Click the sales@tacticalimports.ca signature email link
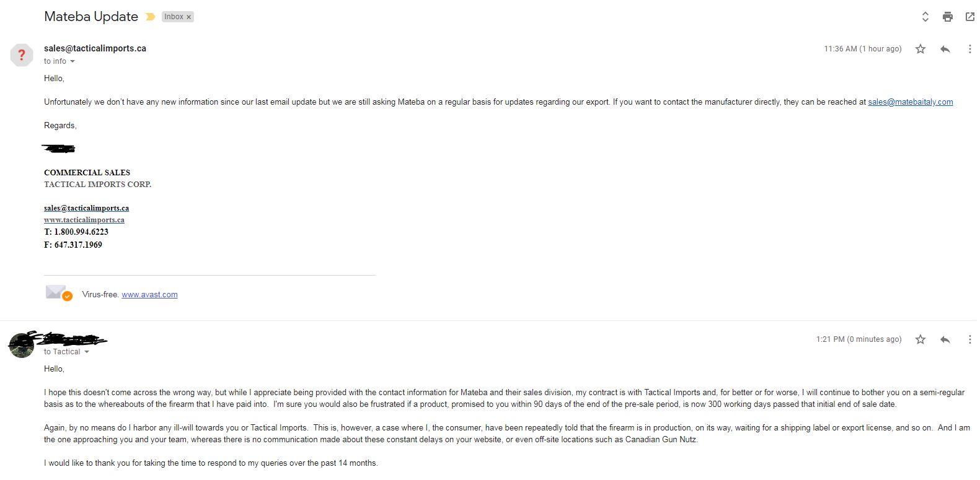Screen dimensions: 980x480 click(87, 208)
